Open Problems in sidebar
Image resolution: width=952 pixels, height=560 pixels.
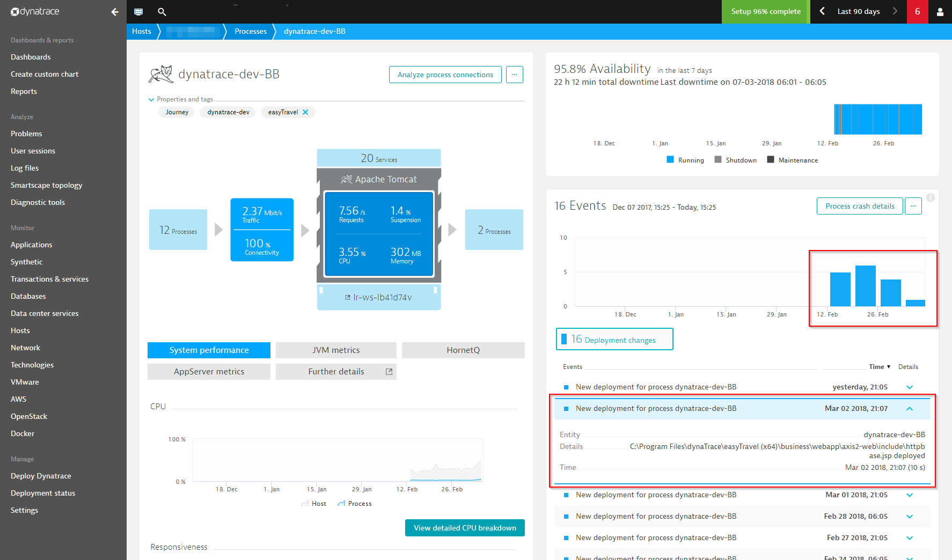pyautogui.click(x=26, y=134)
